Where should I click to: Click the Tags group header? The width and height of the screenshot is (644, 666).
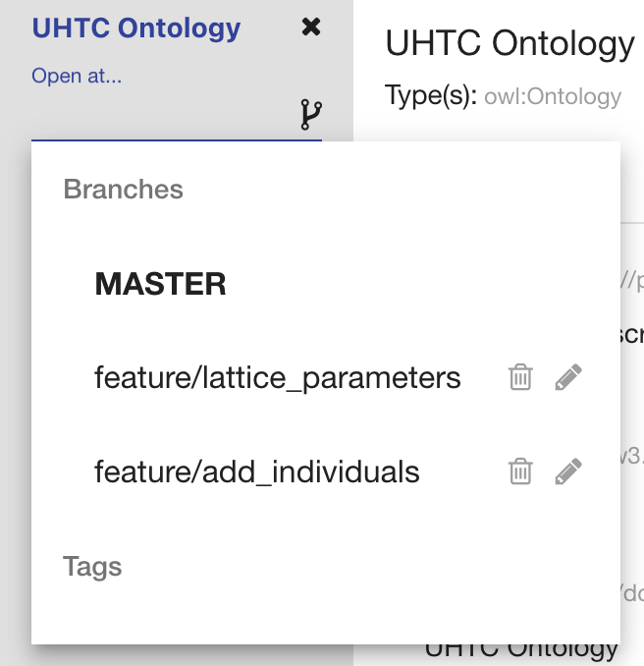[x=92, y=567]
